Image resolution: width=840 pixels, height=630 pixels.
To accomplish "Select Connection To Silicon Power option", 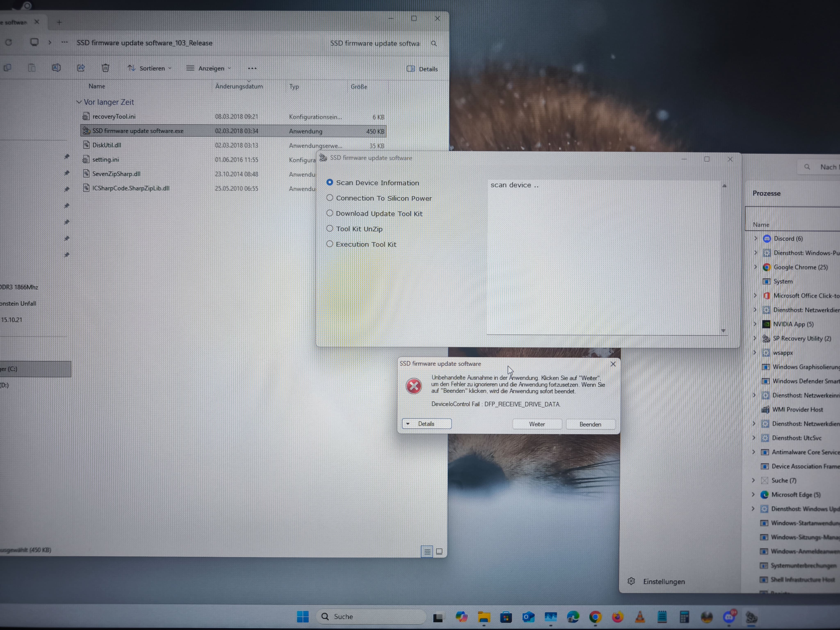I will coord(330,198).
